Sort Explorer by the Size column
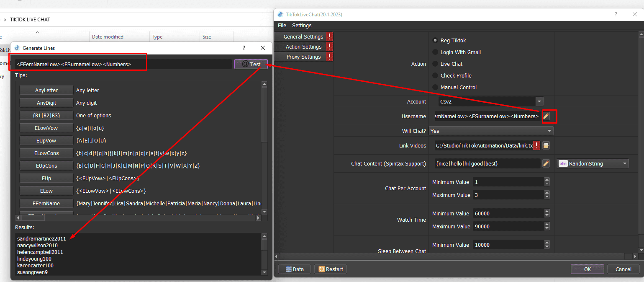Viewport: 644px width, 282px height. pos(207,37)
